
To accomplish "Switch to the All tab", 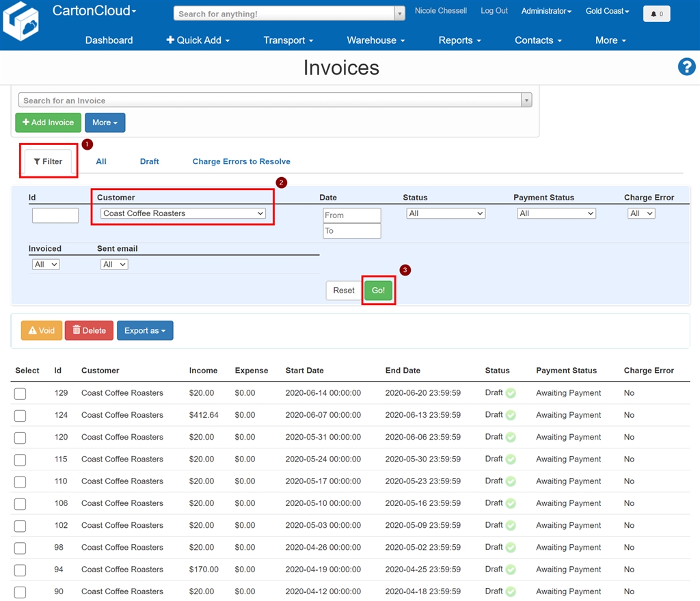I will click(x=101, y=161).
